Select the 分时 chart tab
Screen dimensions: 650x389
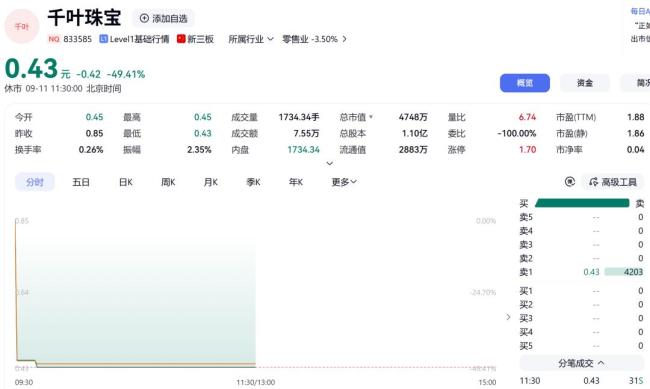click(x=35, y=182)
